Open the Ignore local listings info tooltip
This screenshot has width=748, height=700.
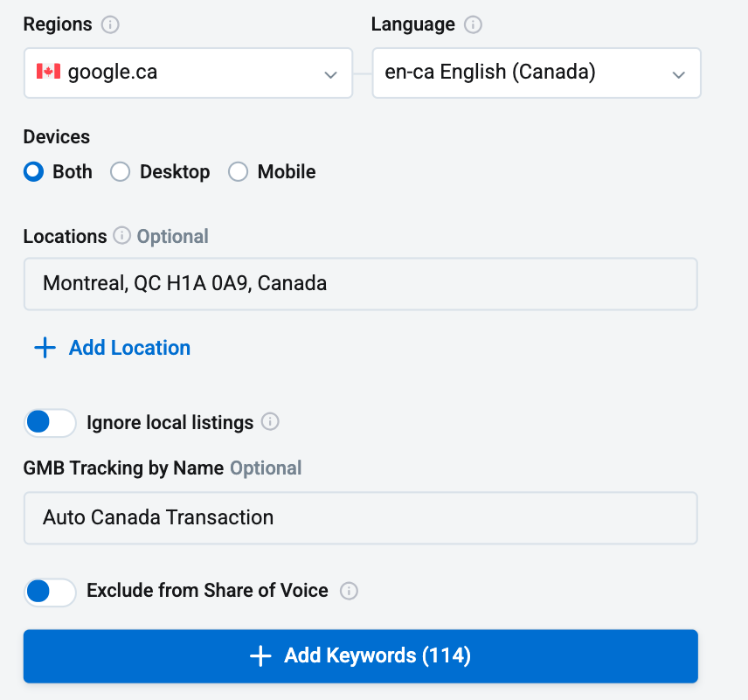[270, 422]
